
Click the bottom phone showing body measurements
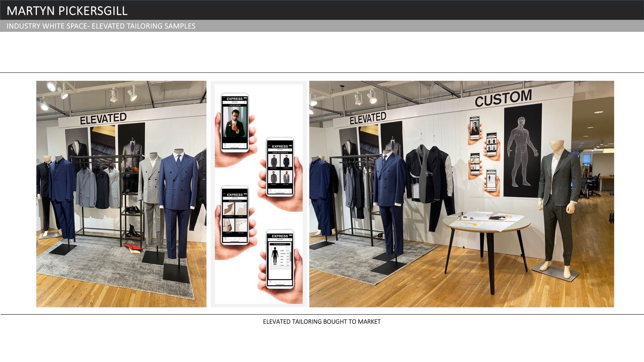pyautogui.click(x=280, y=258)
